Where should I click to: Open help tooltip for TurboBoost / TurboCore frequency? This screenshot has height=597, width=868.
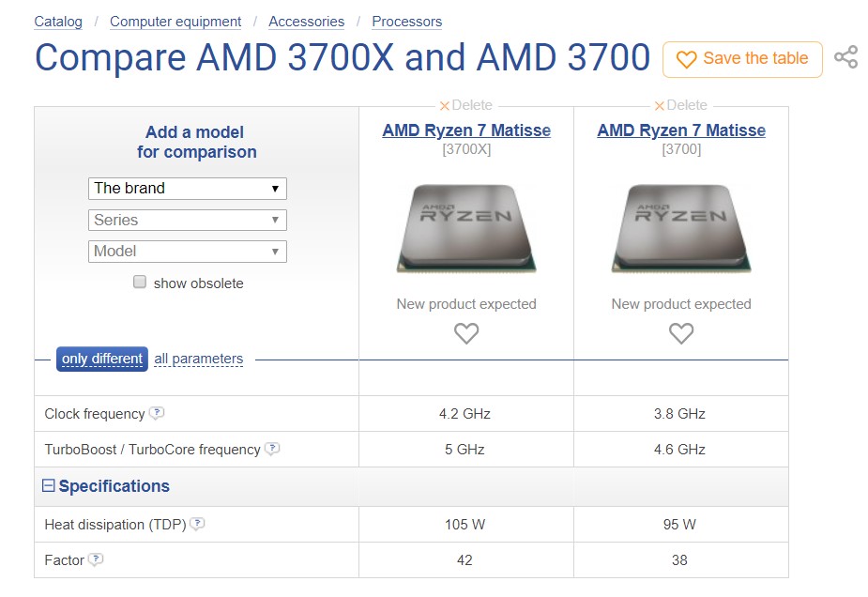click(x=272, y=448)
